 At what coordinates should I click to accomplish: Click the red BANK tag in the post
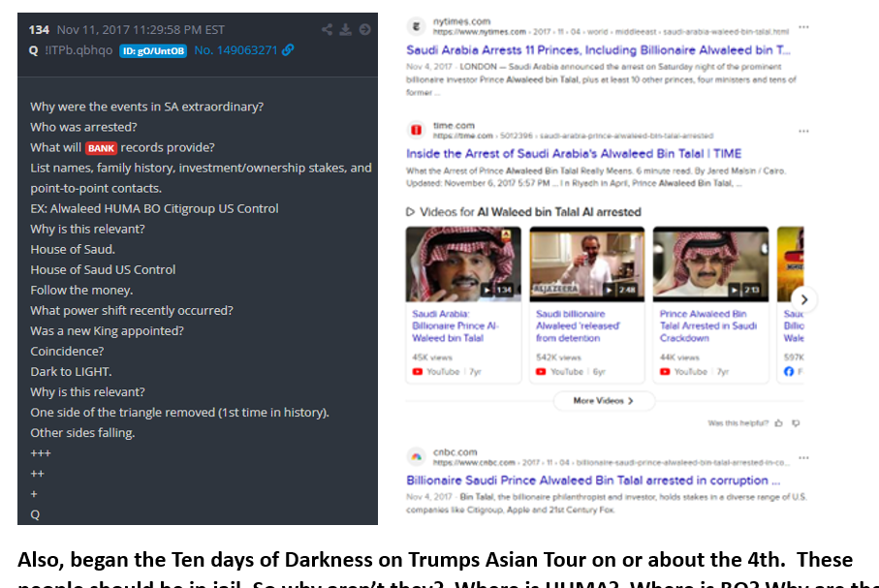coord(101,148)
